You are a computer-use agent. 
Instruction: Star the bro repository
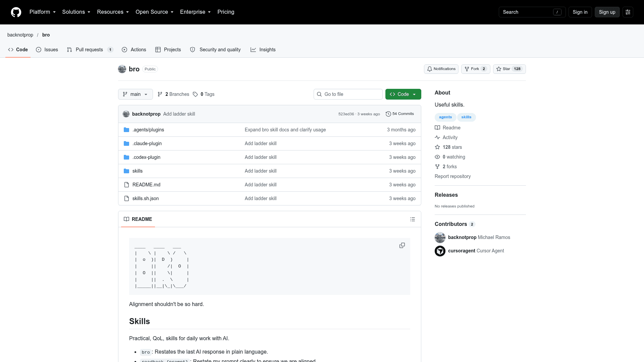coord(509,69)
